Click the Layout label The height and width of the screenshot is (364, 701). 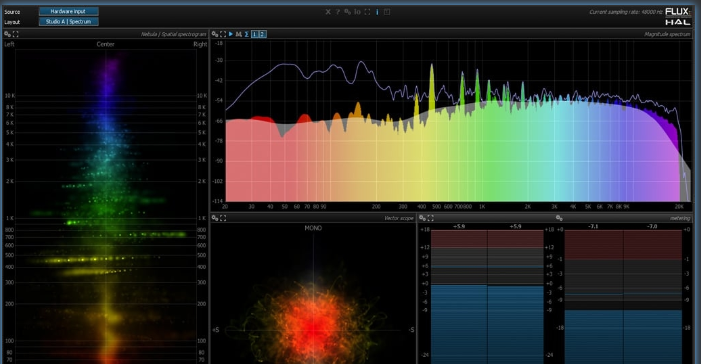(x=12, y=22)
